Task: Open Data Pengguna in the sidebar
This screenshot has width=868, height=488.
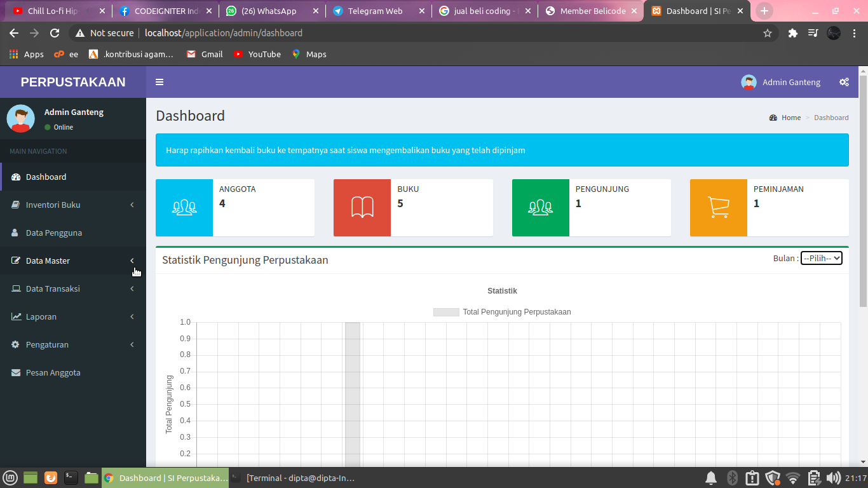Action: pyautogui.click(x=54, y=233)
